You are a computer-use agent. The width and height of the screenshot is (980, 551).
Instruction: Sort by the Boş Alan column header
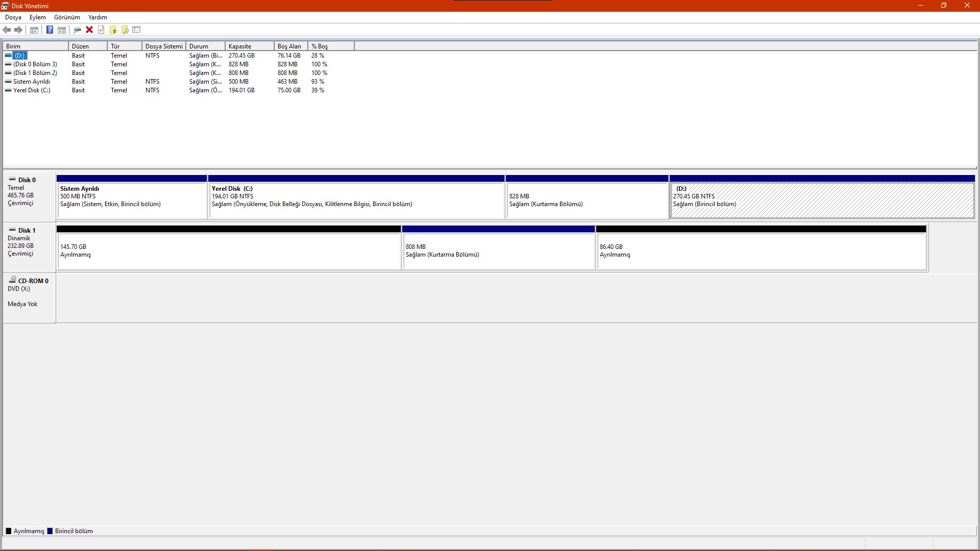coord(291,46)
